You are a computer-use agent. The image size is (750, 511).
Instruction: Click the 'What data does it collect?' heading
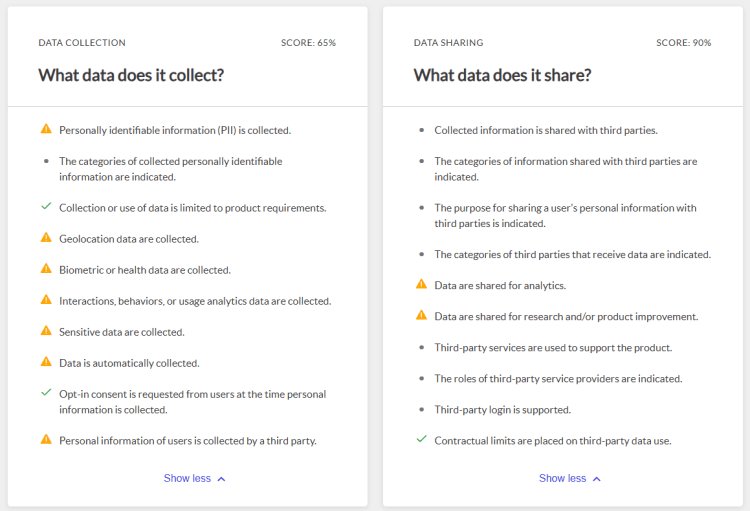tap(130, 75)
